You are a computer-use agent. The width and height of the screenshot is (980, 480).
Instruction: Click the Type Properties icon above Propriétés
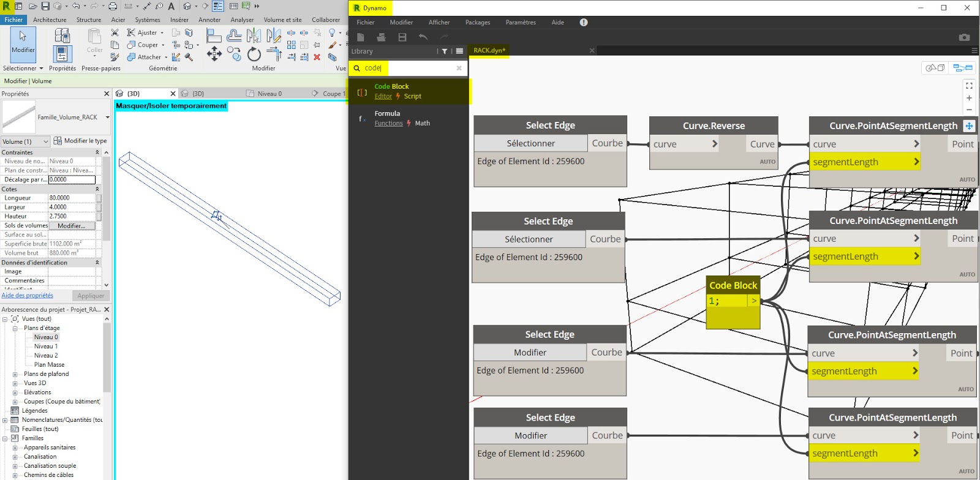[x=62, y=36]
